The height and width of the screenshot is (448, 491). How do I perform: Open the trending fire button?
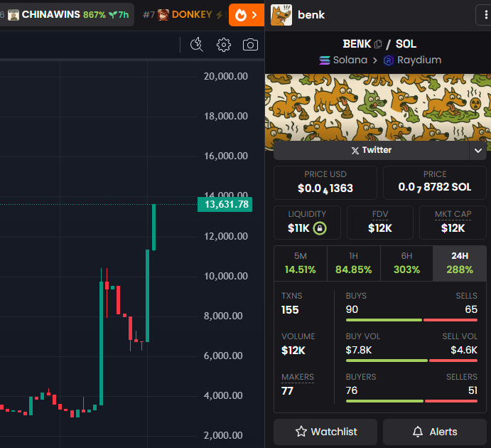247,15
